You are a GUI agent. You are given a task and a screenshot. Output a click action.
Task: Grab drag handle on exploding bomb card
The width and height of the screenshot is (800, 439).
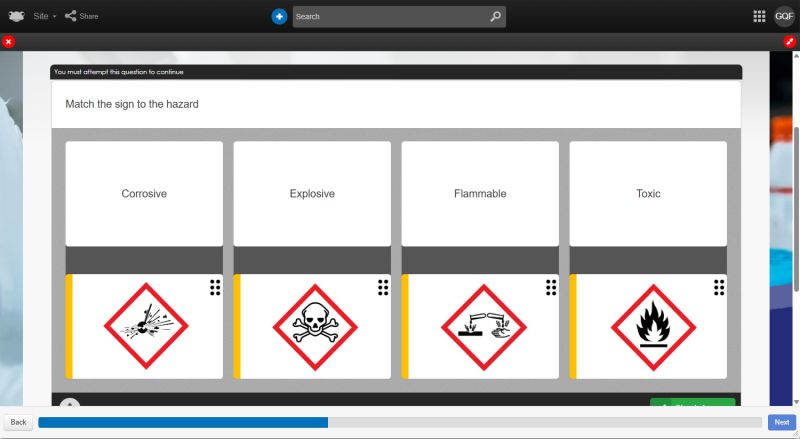[x=215, y=288]
